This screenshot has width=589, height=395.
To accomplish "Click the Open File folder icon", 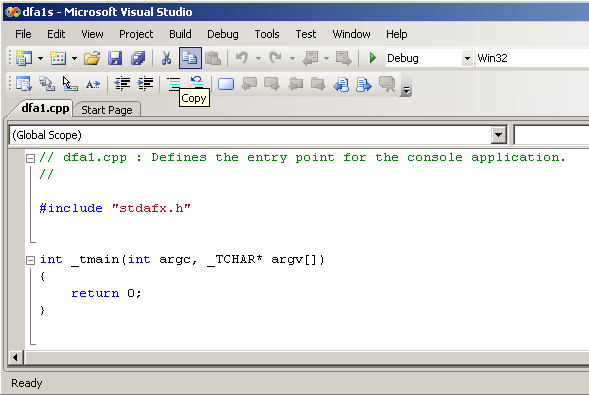I will click(x=92, y=58).
